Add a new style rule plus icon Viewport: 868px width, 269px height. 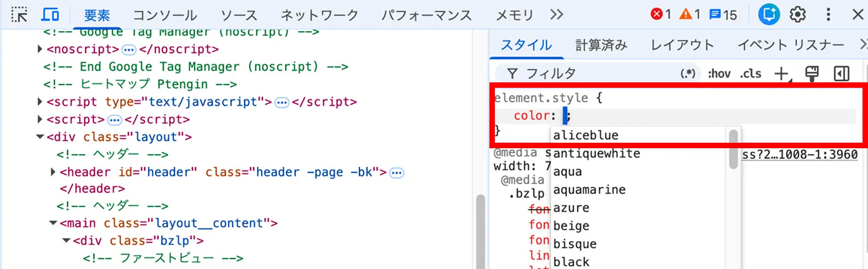click(781, 73)
